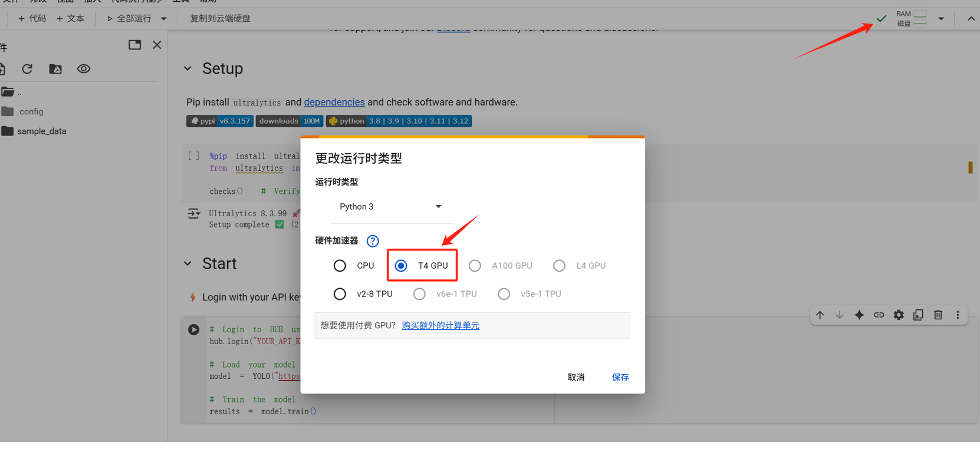Close the files side panel
The image size is (980, 449).
(157, 45)
